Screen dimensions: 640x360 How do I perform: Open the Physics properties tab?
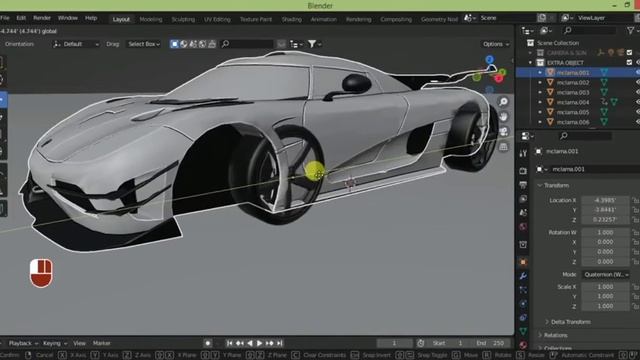[523, 304]
